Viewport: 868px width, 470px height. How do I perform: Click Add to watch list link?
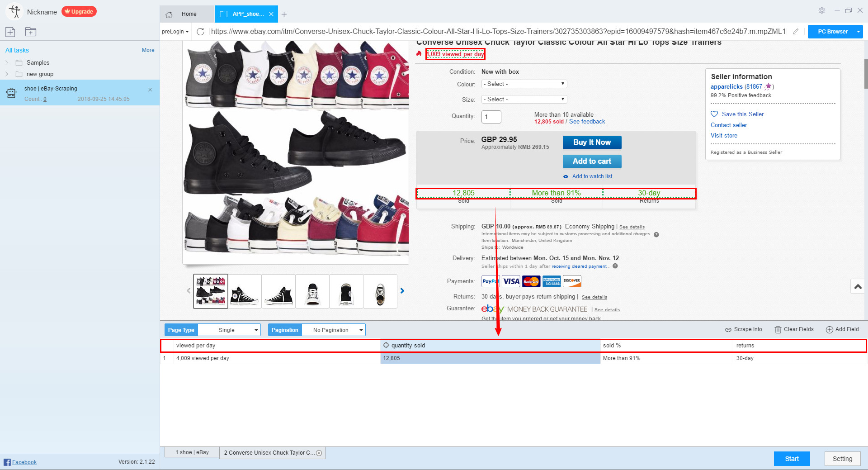[x=592, y=176]
